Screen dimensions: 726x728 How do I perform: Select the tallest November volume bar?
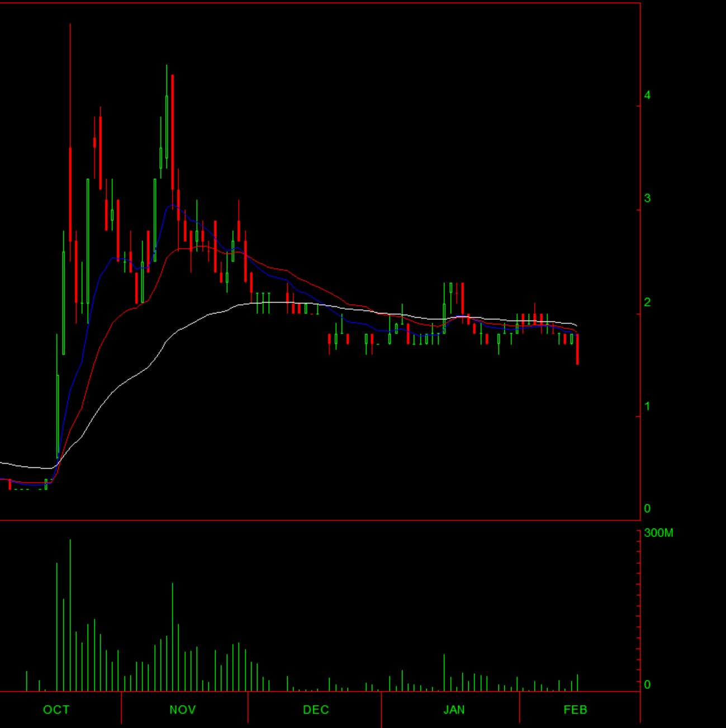(172, 637)
